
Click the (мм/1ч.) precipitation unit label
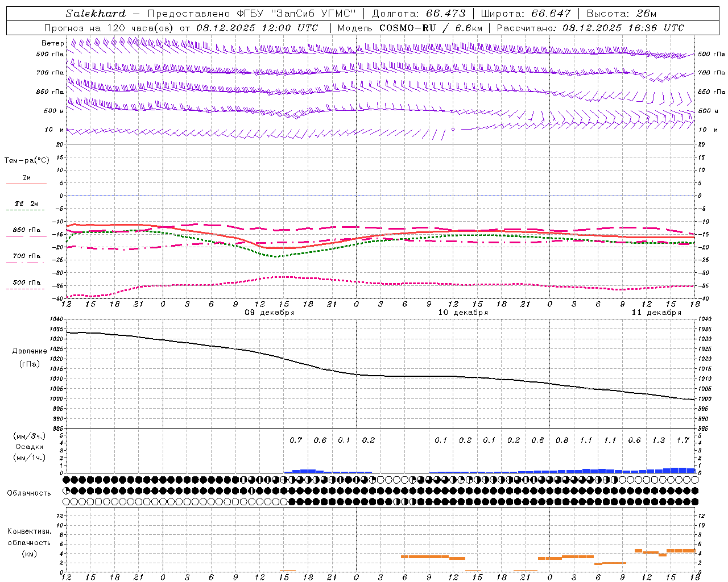[29, 458]
